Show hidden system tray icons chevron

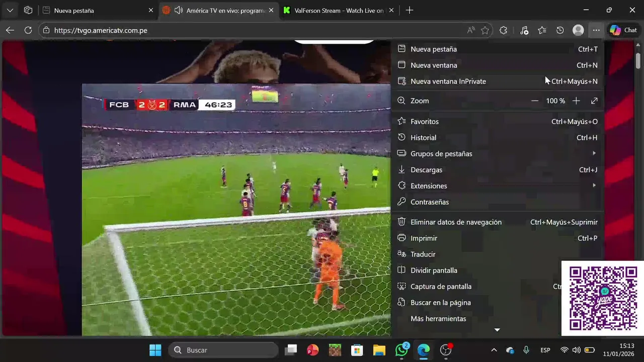[494, 350]
